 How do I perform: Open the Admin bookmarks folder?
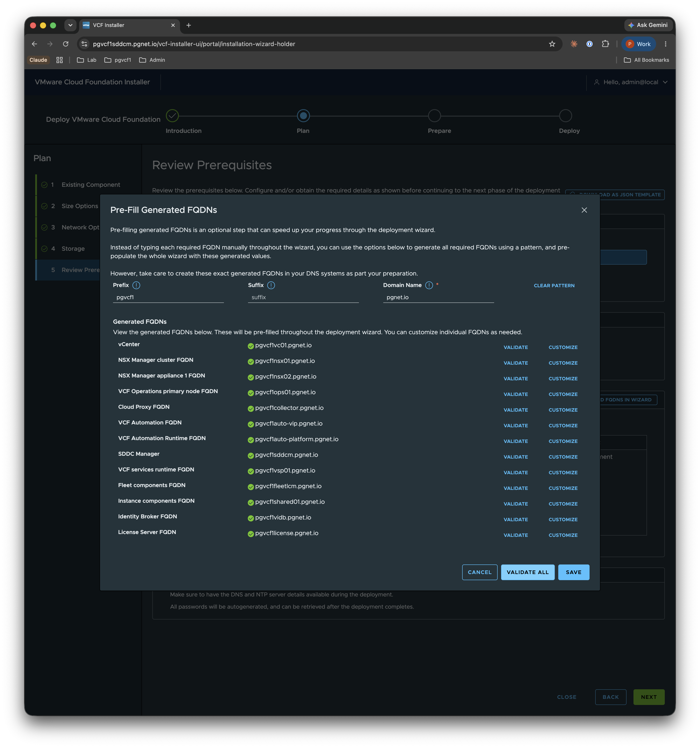[152, 60]
